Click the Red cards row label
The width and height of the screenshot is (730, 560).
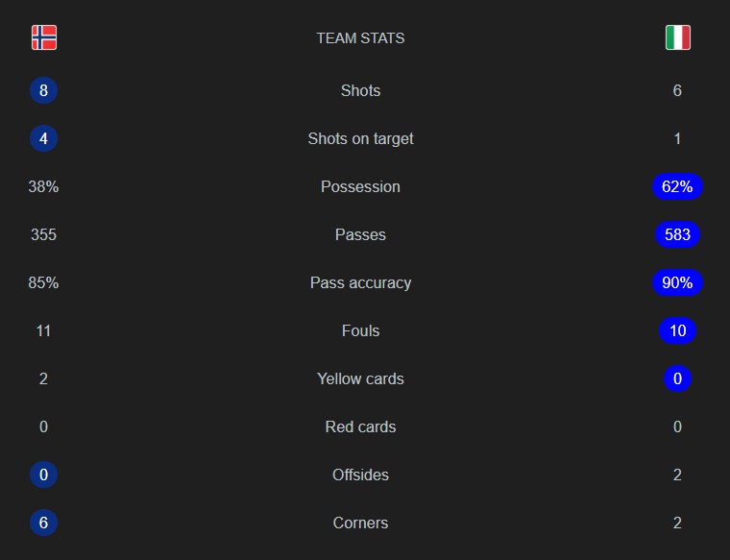tap(360, 426)
